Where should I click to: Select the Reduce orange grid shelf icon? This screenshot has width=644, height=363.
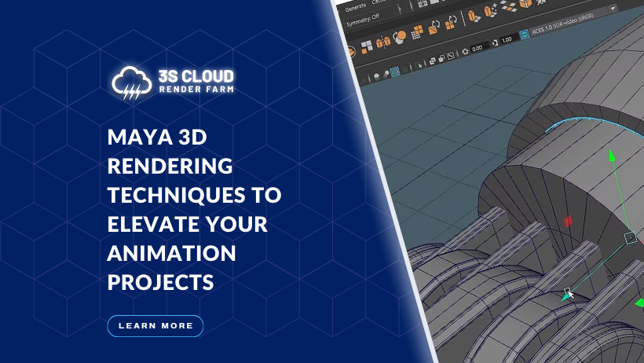417,32
